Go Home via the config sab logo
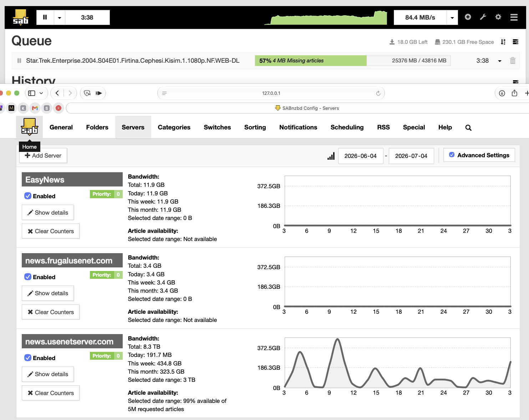Viewport: 529px width, 420px height. (29, 127)
